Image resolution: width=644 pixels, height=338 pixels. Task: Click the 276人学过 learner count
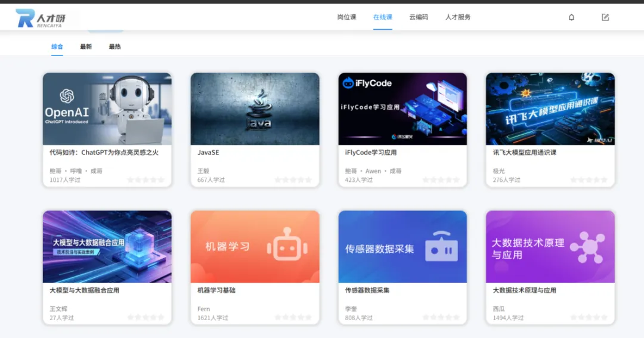(506, 180)
